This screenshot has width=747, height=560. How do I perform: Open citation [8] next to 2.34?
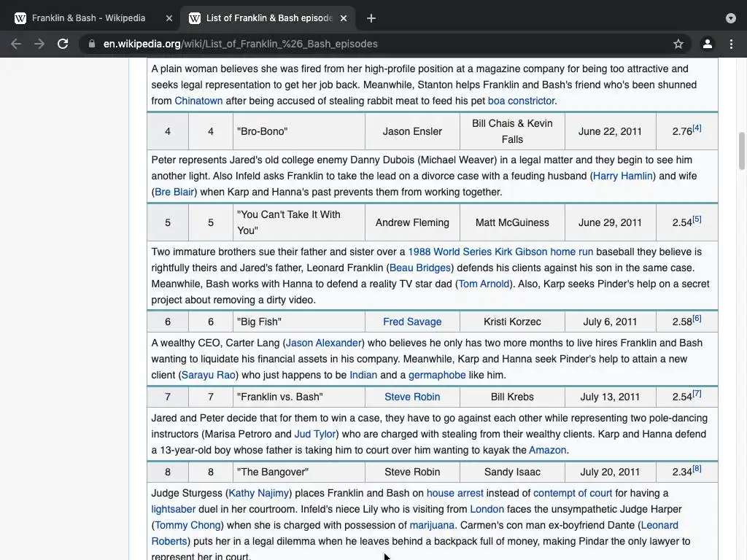point(697,469)
